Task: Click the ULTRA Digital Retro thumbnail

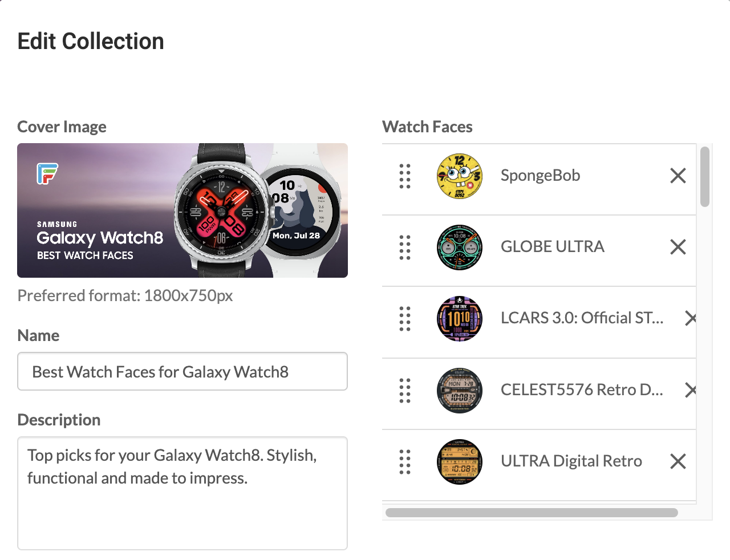Action: [x=459, y=462]
